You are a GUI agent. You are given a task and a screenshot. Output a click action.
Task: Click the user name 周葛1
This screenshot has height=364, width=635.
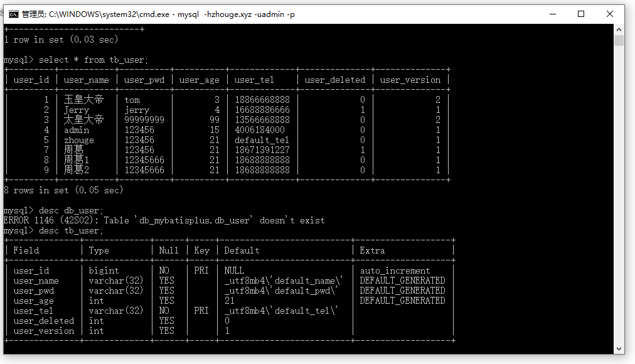[76, 160]
